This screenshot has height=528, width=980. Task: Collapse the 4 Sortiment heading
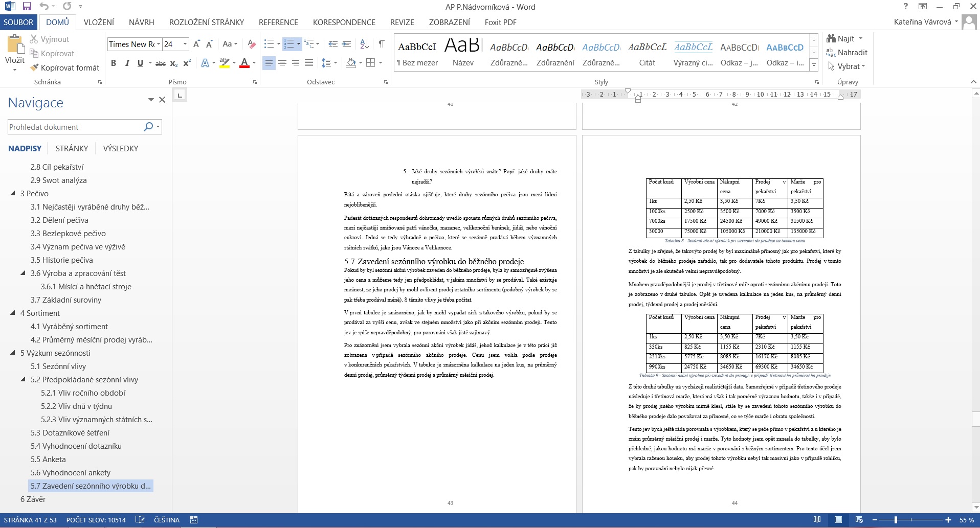[13, 313]
